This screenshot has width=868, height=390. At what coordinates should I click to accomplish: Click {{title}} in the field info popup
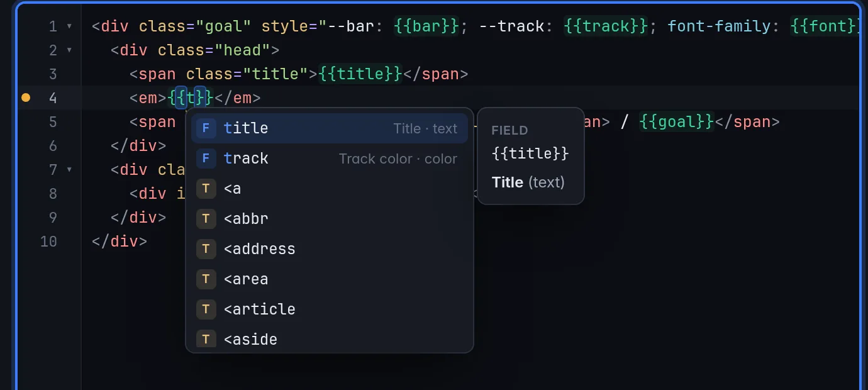530,153
